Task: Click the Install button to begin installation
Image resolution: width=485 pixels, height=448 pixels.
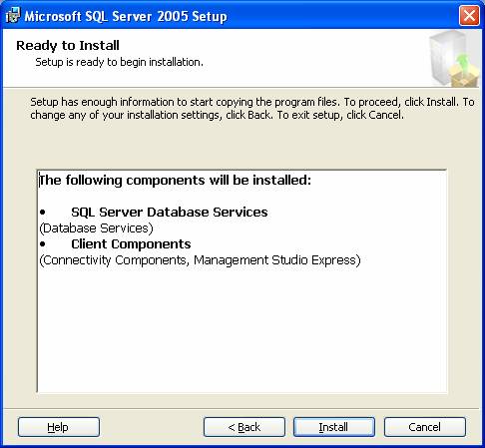Action: (x=334, y=427)
